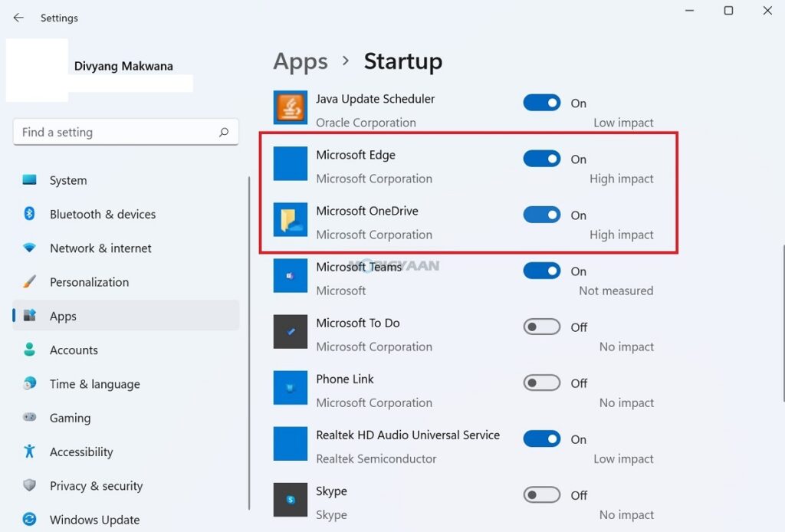Click the back arrow icon
Screen dimensions: 785x532
tap(18, 18)
